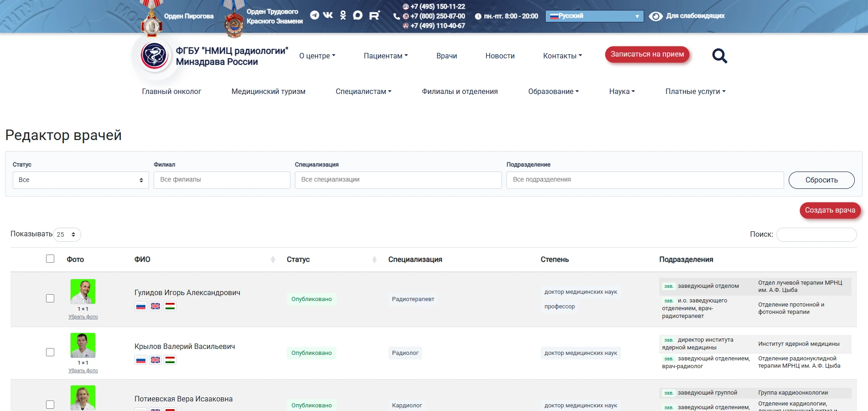Click Убрать фото under Гулидов's photo

[x=83, y=317]
